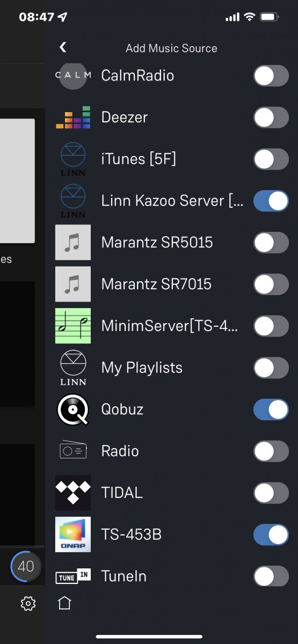Tap the MinimServer sheet music icon
Viewport: 298px width, 644px height.
(72, 326)
